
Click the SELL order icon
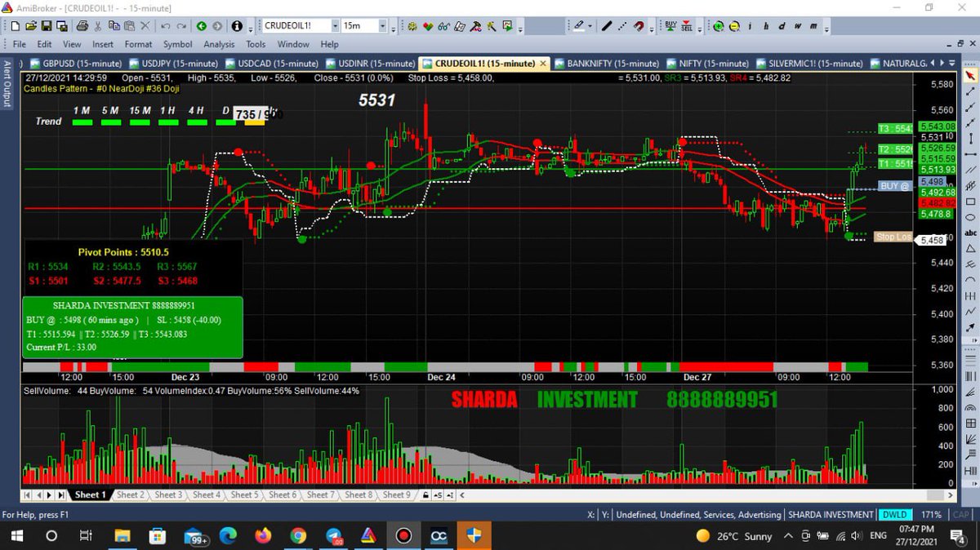coord(687,26)
